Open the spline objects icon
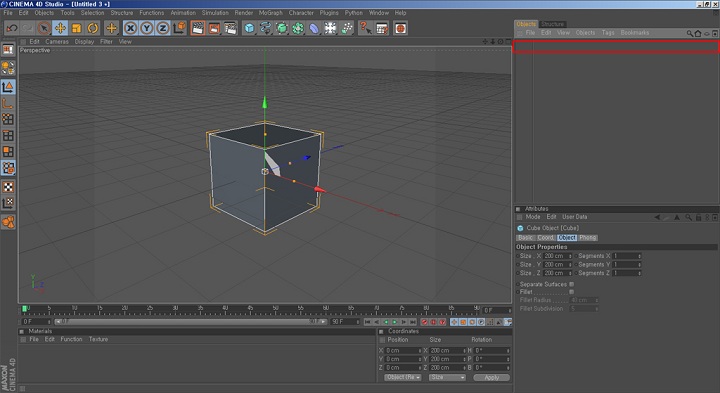 click(x=265, y=28)
